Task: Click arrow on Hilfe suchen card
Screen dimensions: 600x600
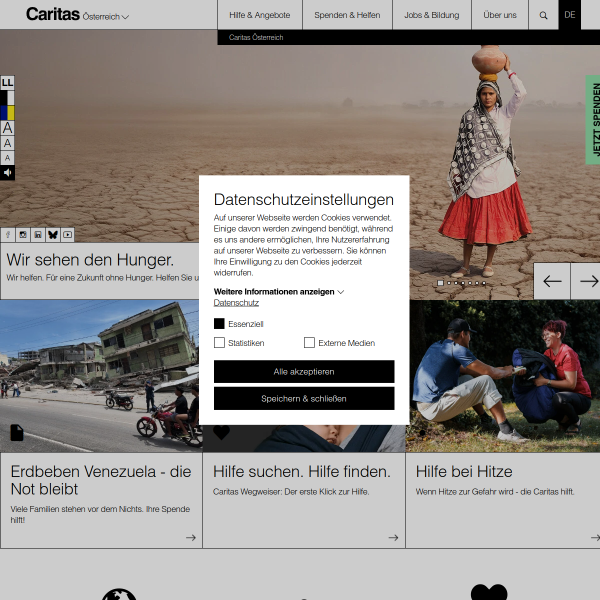Action: point(393,538)
